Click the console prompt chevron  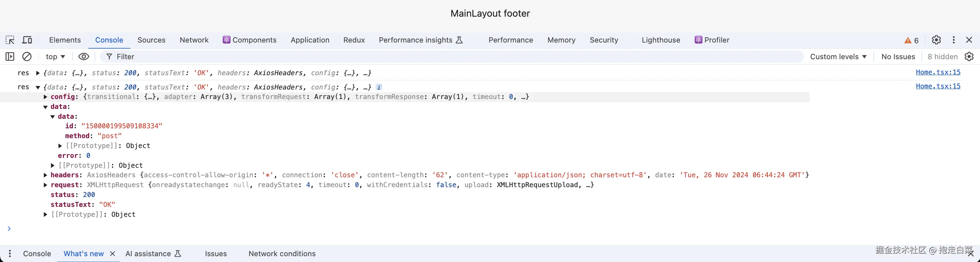click(9, 229)
